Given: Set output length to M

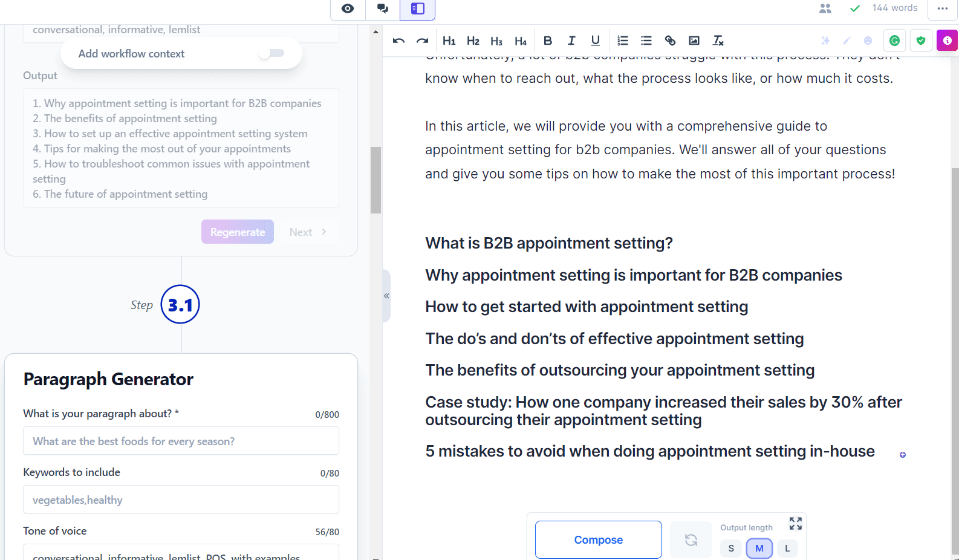Looking at the screenshot, I should 759,549.
